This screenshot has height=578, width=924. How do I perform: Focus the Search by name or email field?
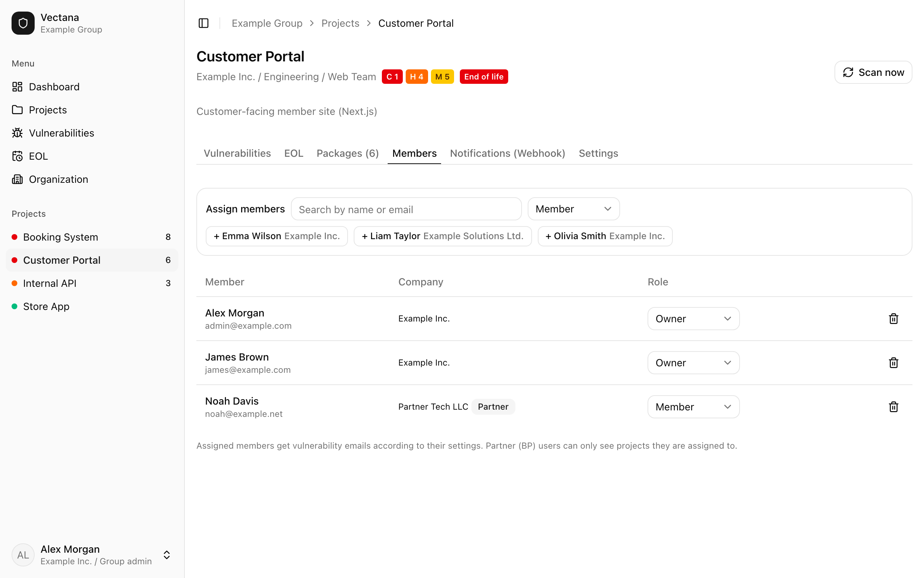(406, 209)
